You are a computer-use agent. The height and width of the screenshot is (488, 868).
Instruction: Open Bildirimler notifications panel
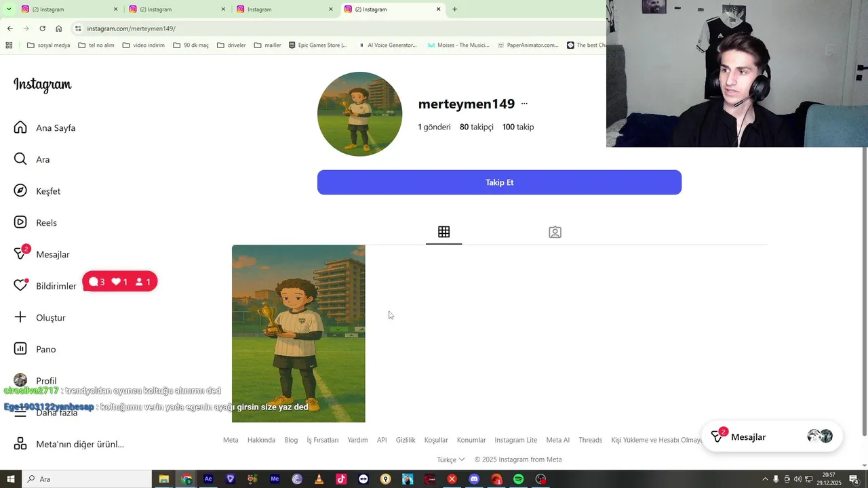tap(45, 286)
